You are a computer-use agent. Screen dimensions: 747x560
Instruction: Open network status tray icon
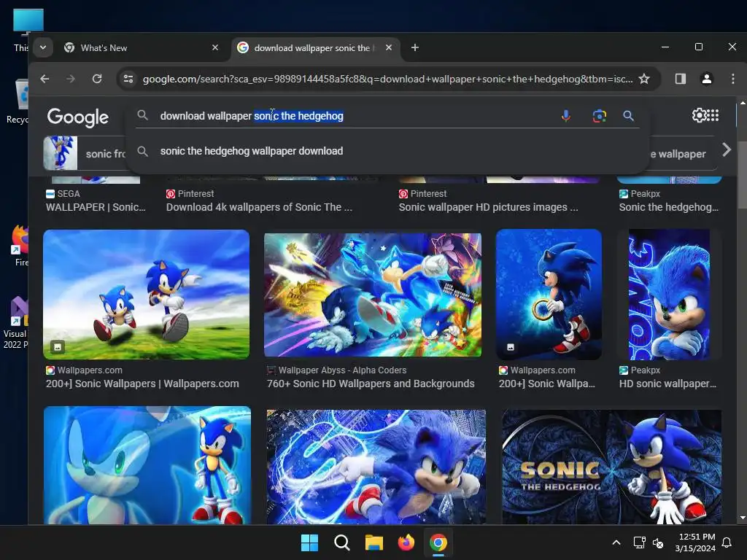(x=639, y=542)
